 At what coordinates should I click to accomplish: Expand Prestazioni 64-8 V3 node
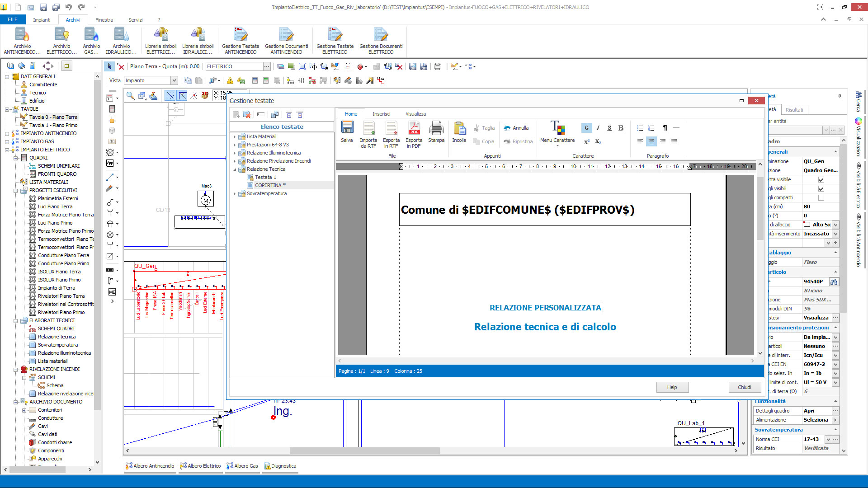pos(235,145)
